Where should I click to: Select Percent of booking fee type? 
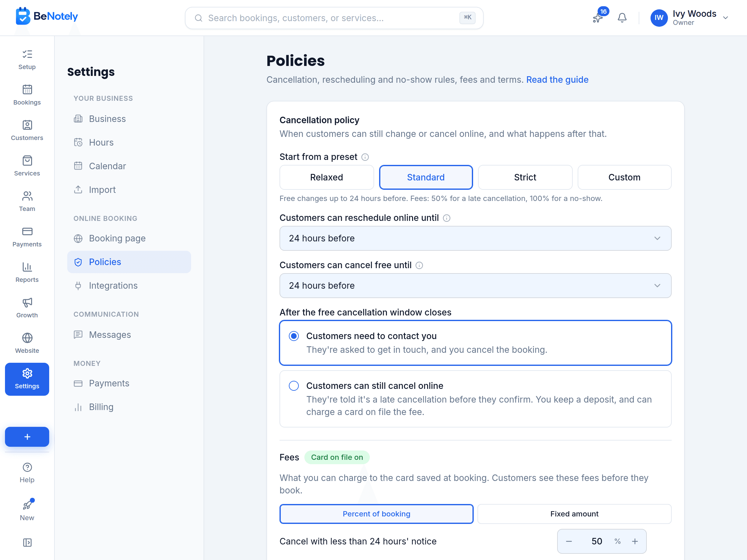tap(376, 514)
